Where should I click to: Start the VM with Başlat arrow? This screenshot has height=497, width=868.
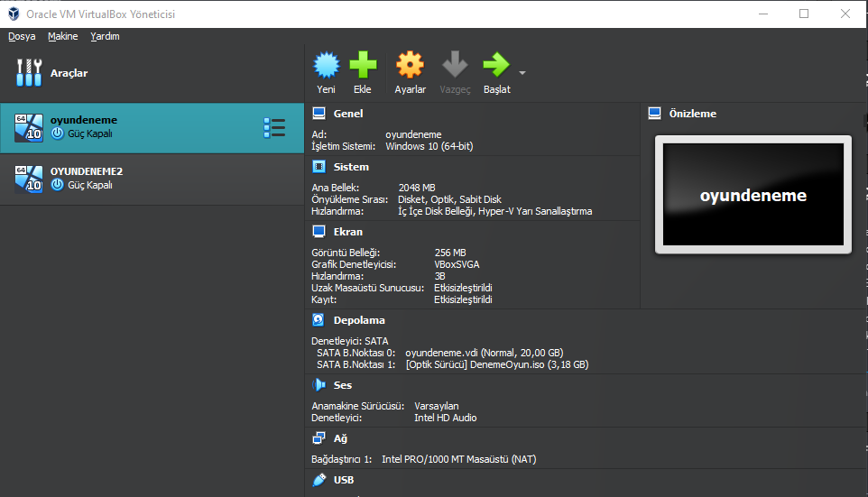pos(496,65)
